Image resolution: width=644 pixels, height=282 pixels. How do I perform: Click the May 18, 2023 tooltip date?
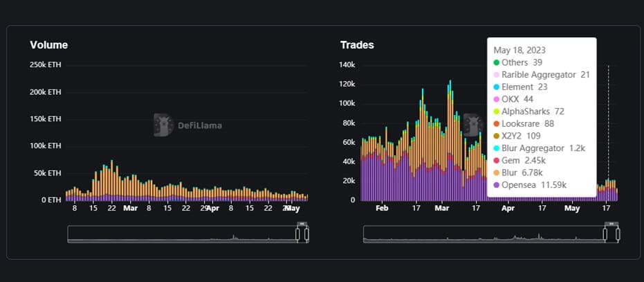point(519,50)
